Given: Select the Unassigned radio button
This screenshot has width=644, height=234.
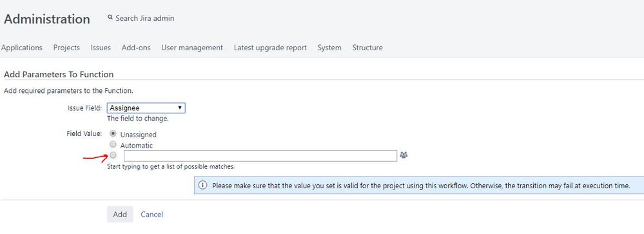Looking at the screenshot, I should pos(113,134).
